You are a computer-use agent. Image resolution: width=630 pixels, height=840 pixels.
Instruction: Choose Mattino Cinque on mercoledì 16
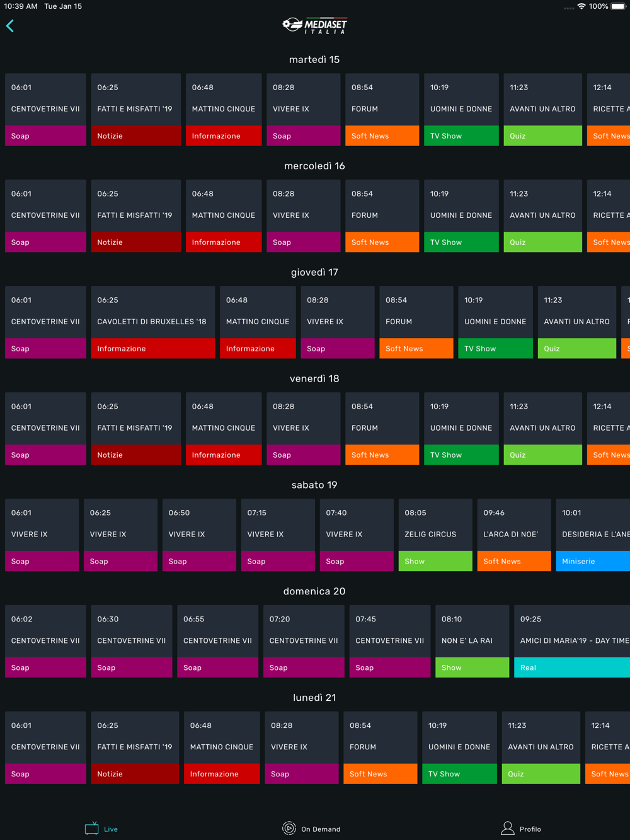pyautogui.click(x=223, y=215)
